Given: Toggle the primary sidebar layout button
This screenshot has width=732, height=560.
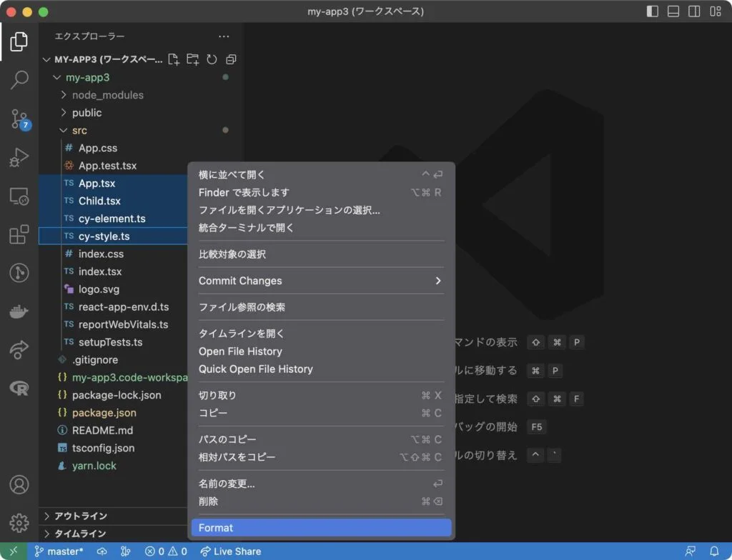Looking at the screenshot, I should (652, 11).
